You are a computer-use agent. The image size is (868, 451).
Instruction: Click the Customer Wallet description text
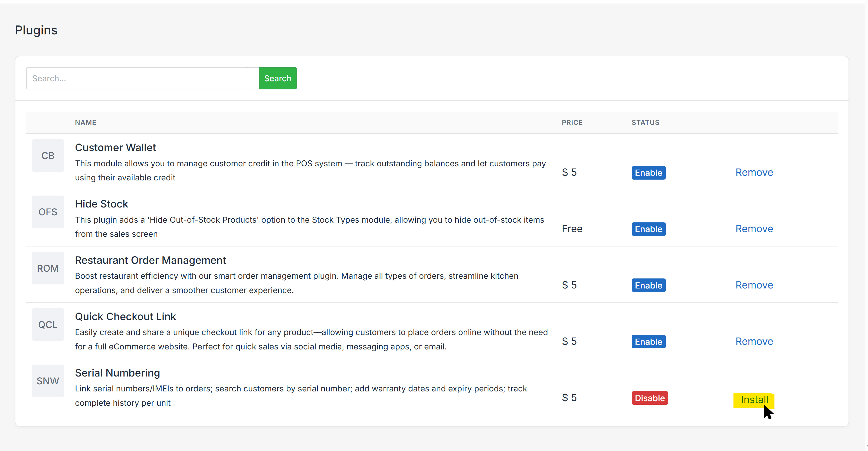(x=310, y=170)
